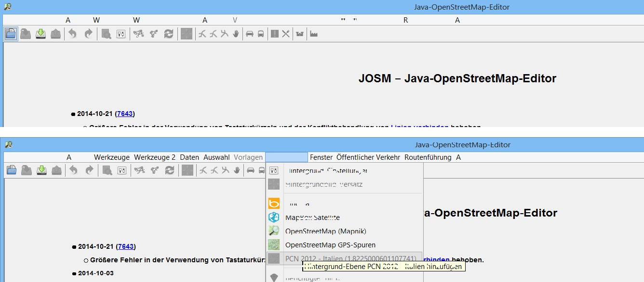
Task: Click the Undo arrow in lower window toolbar
Action: [73, 169]
